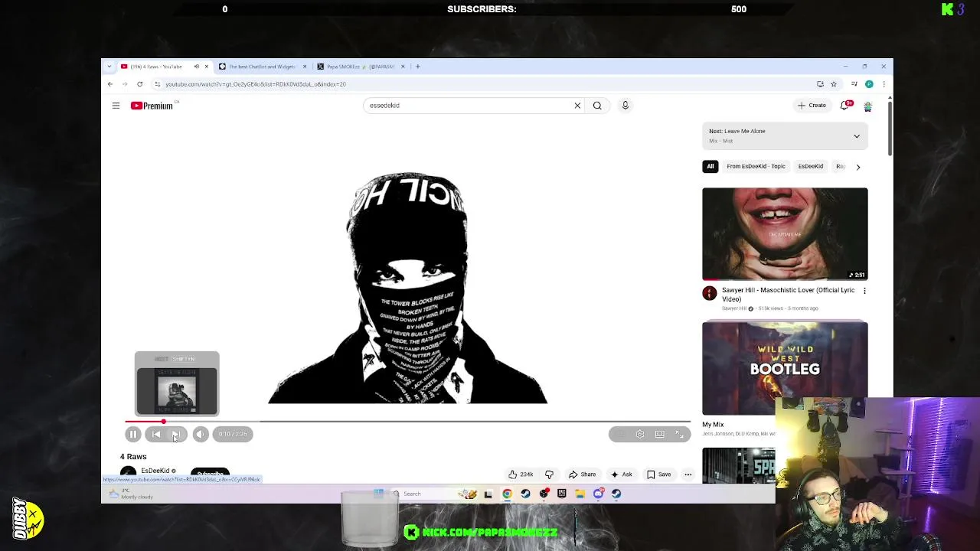
Task: Show more filter chips with right chevron
Action: pyautogui.click(x=857, y=167)
